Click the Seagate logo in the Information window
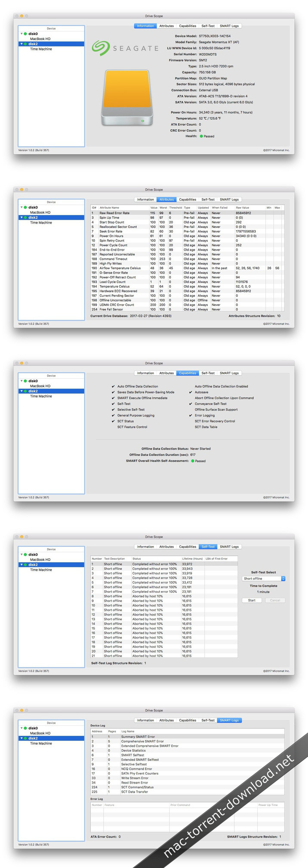 (x=125, y=48)
